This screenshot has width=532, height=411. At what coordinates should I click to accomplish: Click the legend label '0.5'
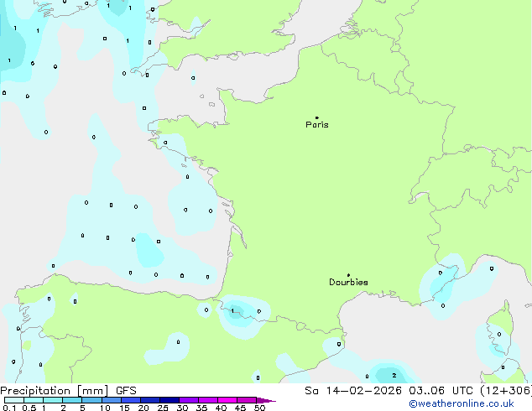click(29, 408)
